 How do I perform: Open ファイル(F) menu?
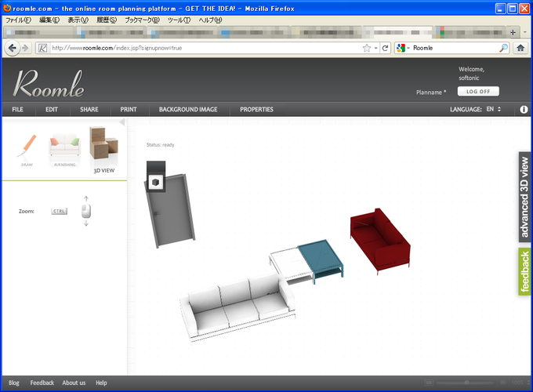click(x=18, y=20)
